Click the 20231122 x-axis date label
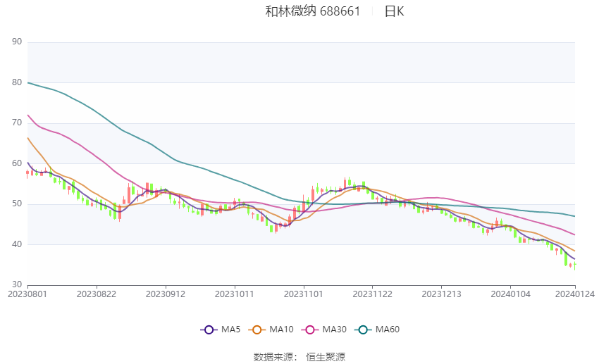599x364 pixels. point(373,294)
